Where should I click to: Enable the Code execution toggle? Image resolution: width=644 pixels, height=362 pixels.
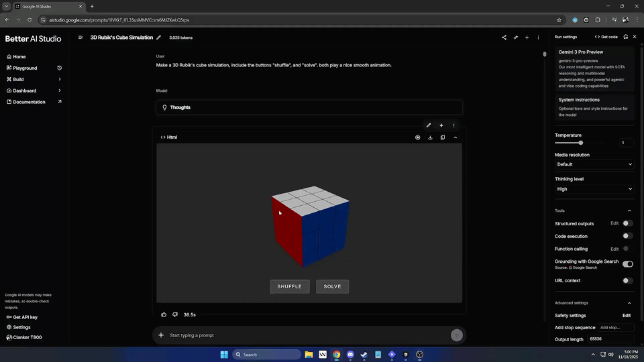point(627,236)
